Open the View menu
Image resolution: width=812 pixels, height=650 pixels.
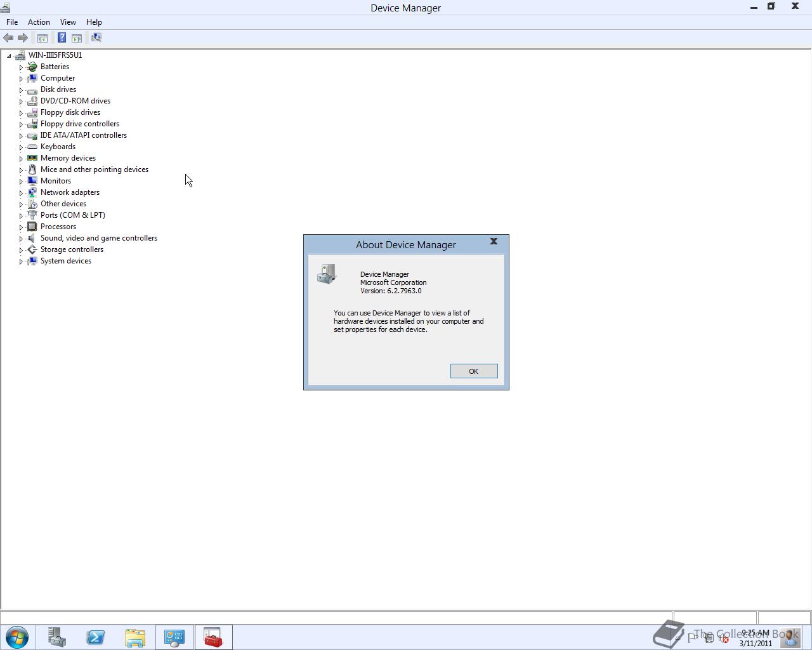point(68,22)
